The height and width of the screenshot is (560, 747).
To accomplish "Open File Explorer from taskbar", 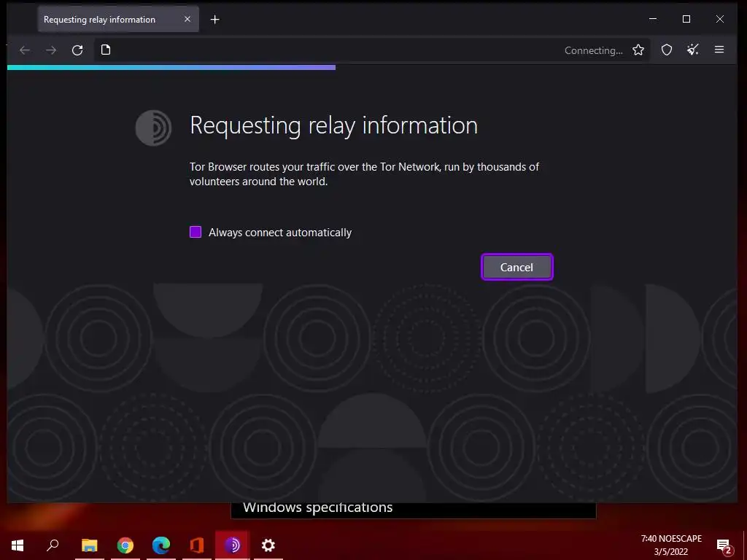I will 90,545.
